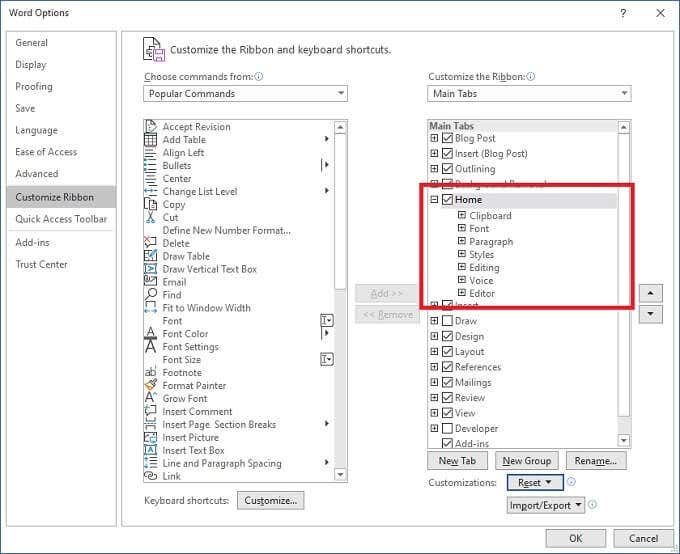Select the Insert Picture icon

tap(150, 437)
